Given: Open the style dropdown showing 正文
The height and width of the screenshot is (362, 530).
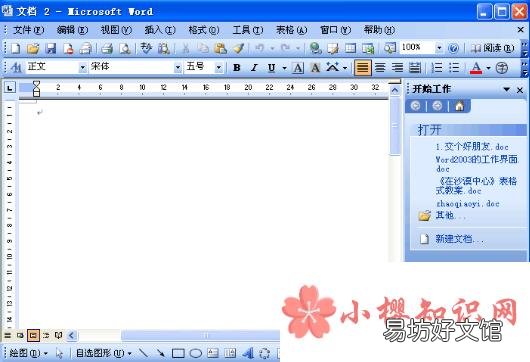Looking at the screenshot, I should [82, 68].
